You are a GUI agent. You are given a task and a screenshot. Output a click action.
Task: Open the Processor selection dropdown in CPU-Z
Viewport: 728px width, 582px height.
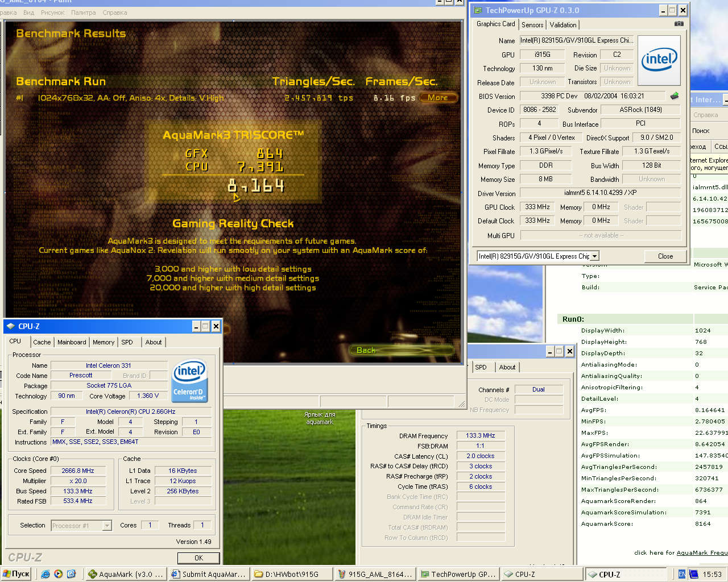pos(107,526)
